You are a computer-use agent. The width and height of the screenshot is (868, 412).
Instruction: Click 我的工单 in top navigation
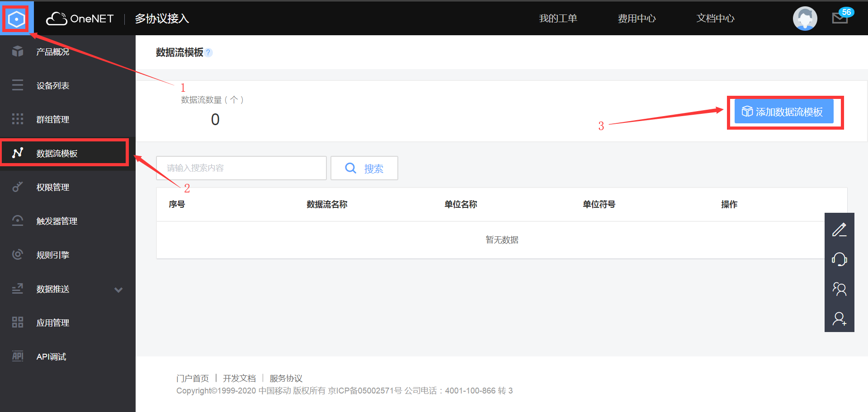558,19
